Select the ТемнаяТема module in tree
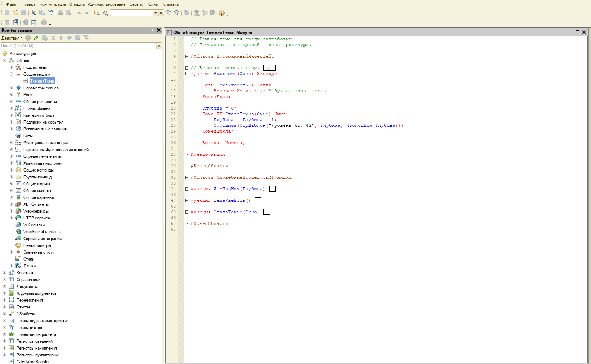The height and width of the screenshot is (364, 591). pyautogui.click(x=42, y=81)
